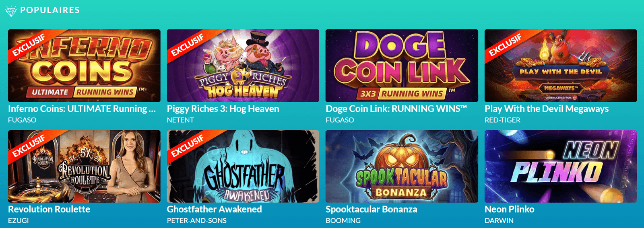Image resolution: width=644 pixels, height=228 pixels.
Task: Open the Inferno Coins game thumbnail
Action: tap(84, 66)
